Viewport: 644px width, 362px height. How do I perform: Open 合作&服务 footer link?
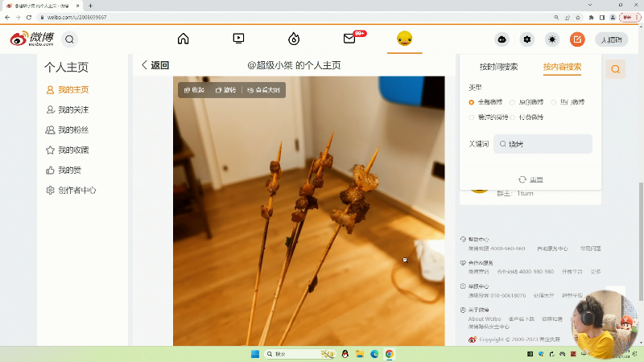481,263
